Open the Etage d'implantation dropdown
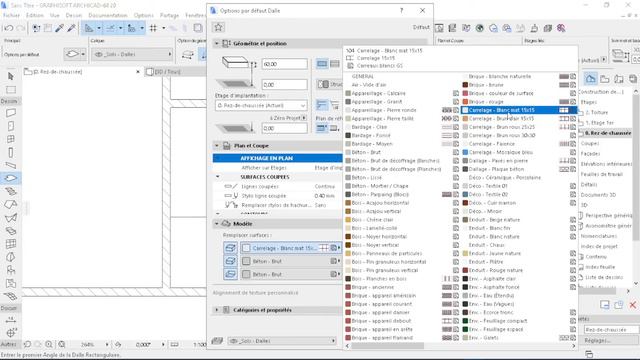 [261, 105]
